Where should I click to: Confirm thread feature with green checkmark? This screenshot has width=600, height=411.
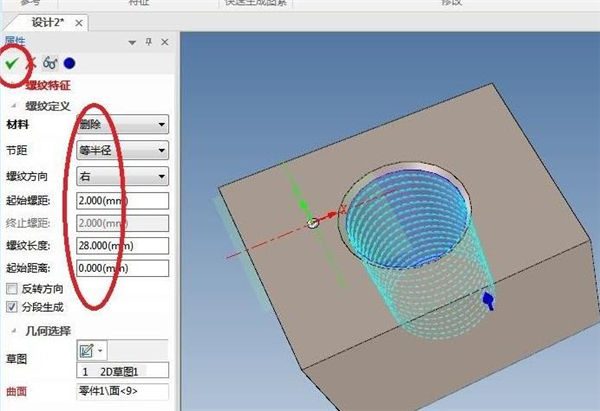(12, 64)
